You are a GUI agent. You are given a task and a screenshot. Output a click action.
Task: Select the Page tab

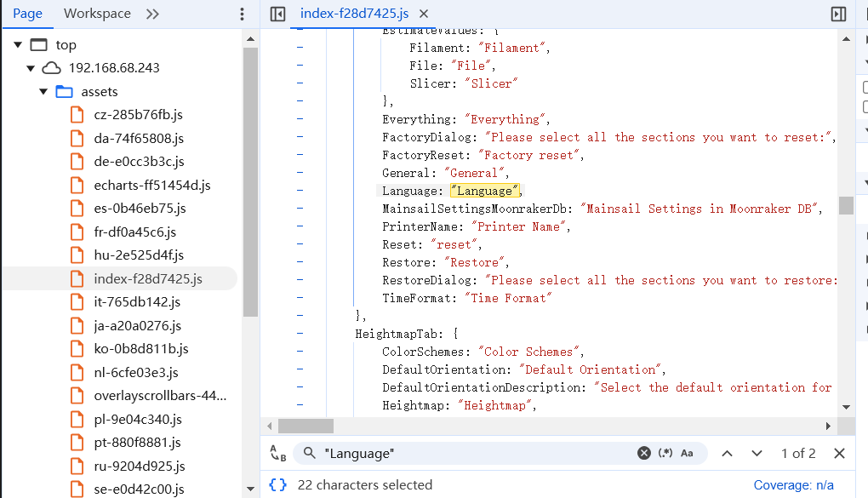coord(27,14)
